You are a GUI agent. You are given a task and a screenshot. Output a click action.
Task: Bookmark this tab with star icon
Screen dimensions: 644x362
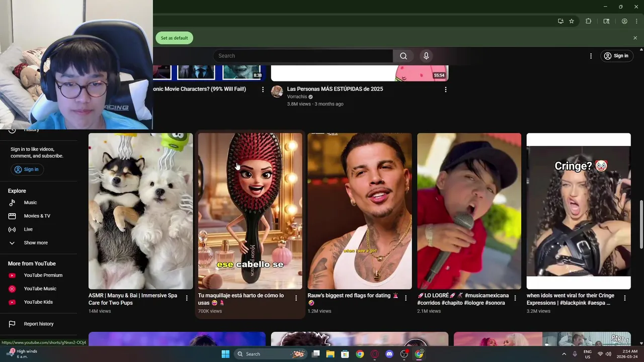(572, 21)
